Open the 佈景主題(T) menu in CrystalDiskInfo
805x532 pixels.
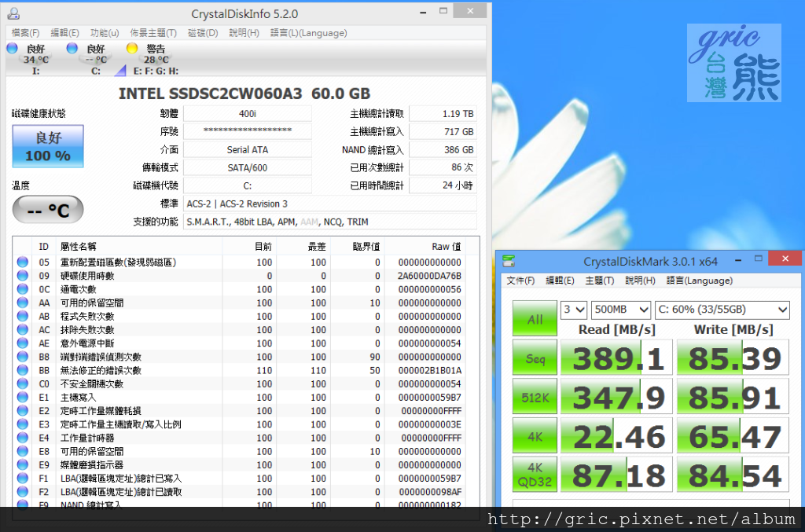(x=153, y=33)
